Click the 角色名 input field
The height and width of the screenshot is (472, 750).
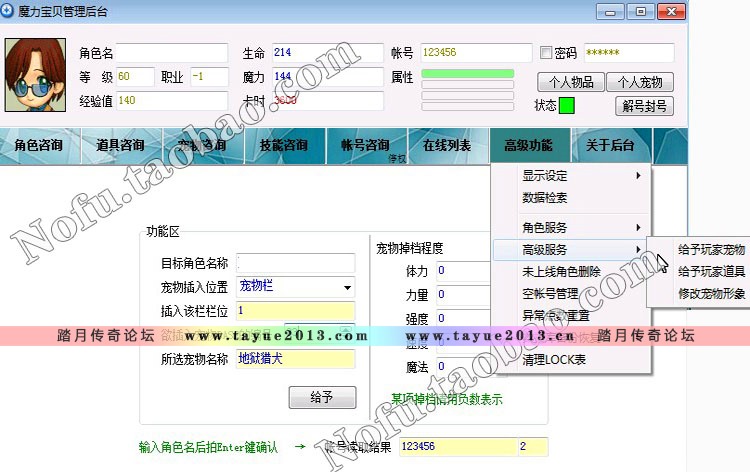[x=172, y=53]
